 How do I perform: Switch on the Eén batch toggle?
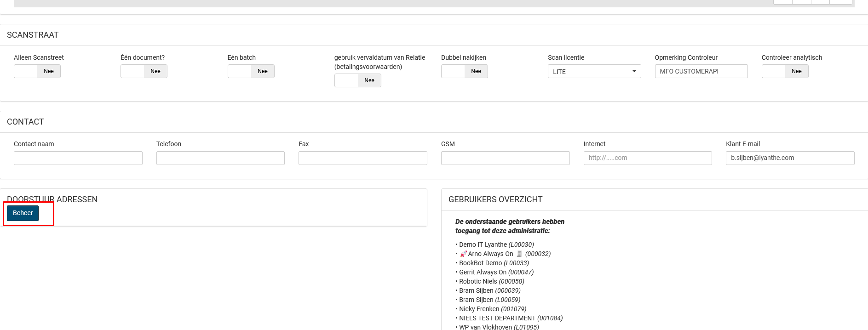[x=251, y=71]
